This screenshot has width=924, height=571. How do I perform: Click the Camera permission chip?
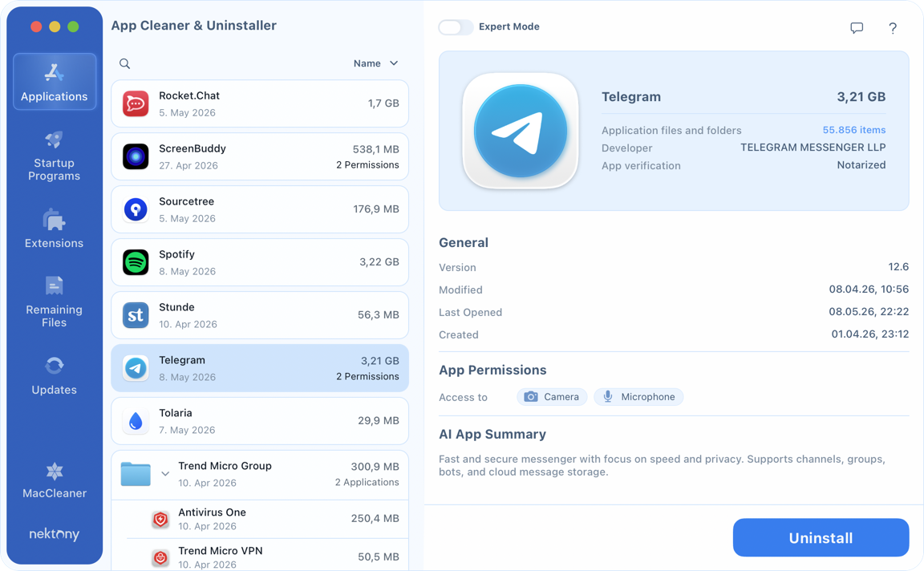(552, 397)
